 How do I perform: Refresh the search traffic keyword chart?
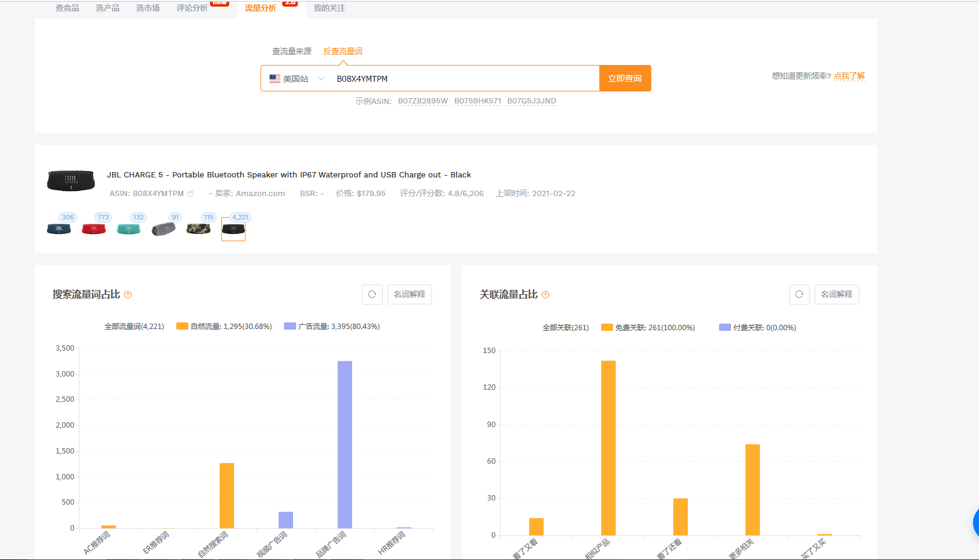click(x=372, y=294)
